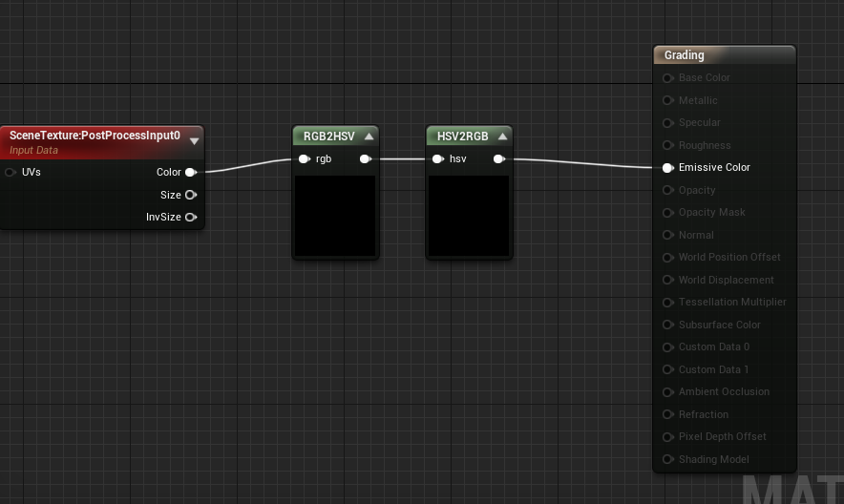Click the Refraction input pin
This screenshot has height=504, width=844.
tap(668, 414)
